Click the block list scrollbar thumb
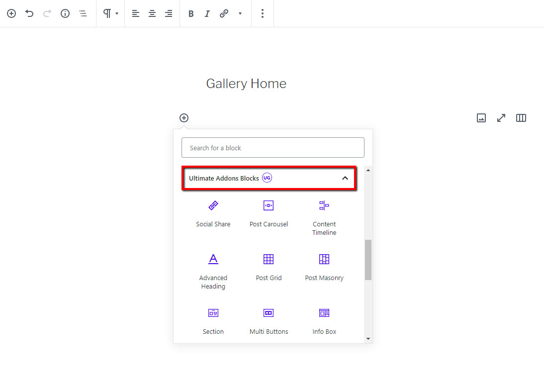This screenshot has height=392, width=544. coord(368,260)
